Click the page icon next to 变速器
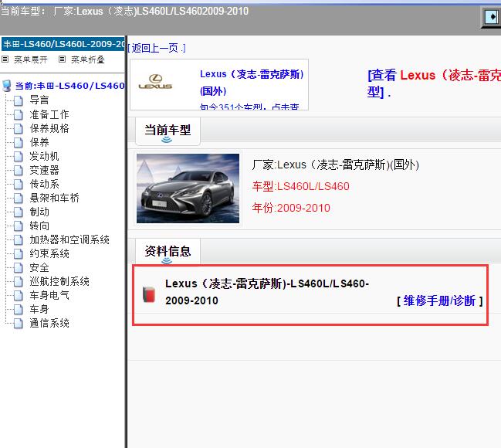501x448 pixels. (x=19, y=170)
